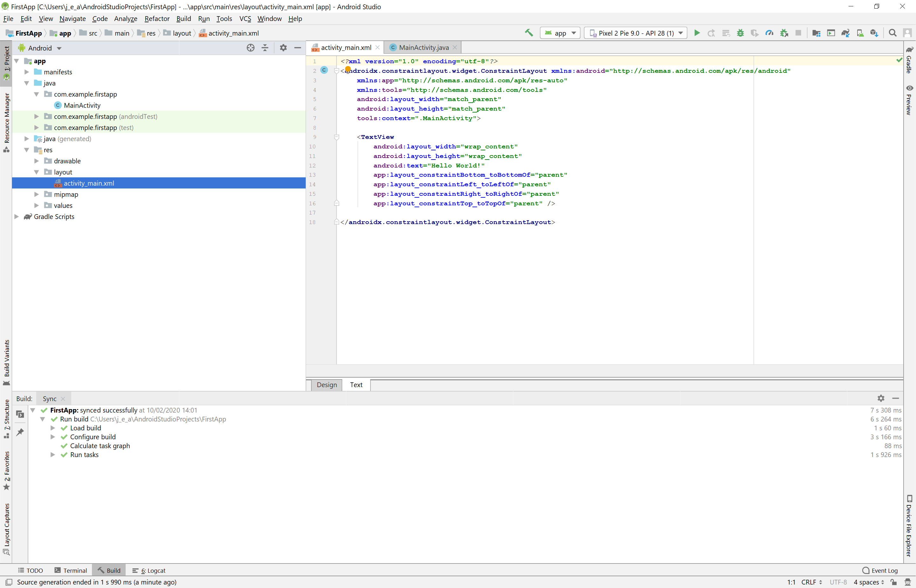Open Build panel gear settings

pos(881,398)
